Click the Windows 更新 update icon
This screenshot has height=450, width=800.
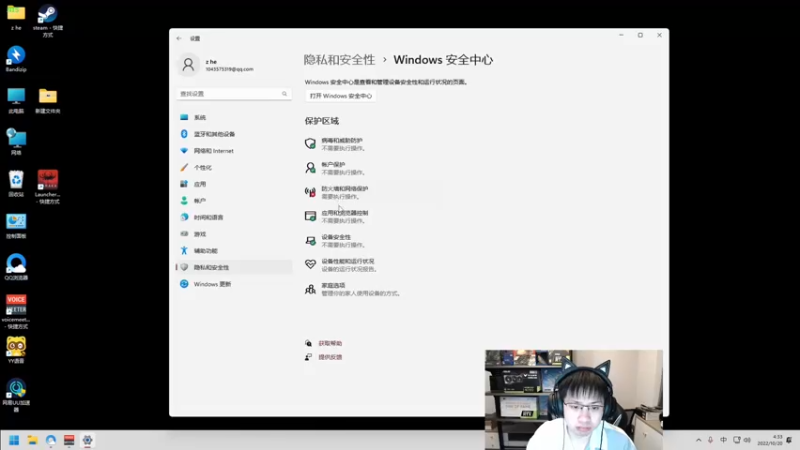tap(184, 284)
